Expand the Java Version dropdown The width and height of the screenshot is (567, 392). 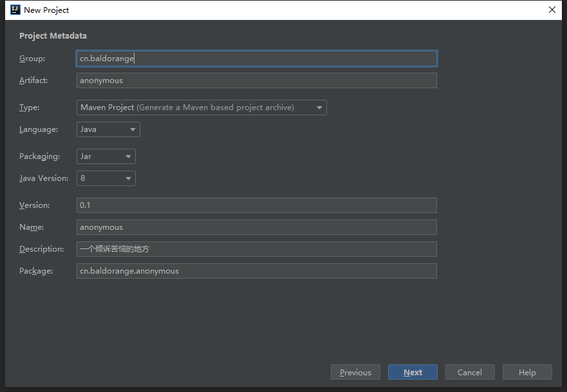click(x=106, y=178)
